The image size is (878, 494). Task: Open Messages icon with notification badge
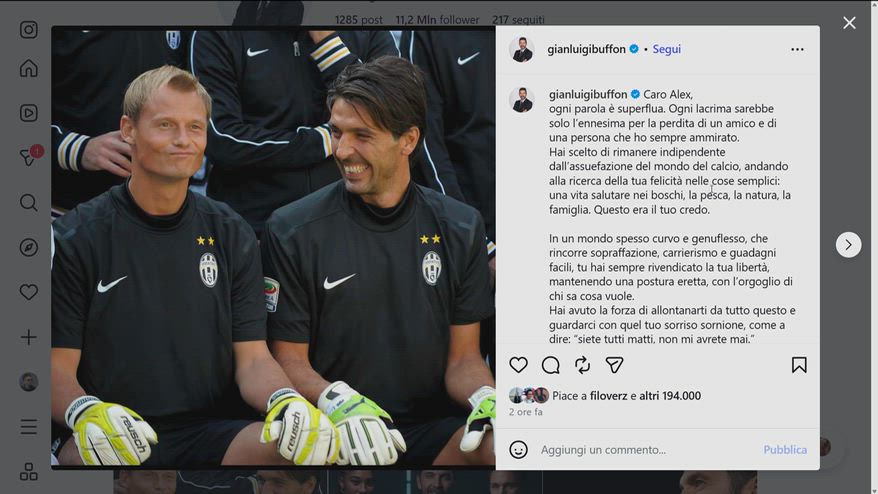tap(29, 157)
